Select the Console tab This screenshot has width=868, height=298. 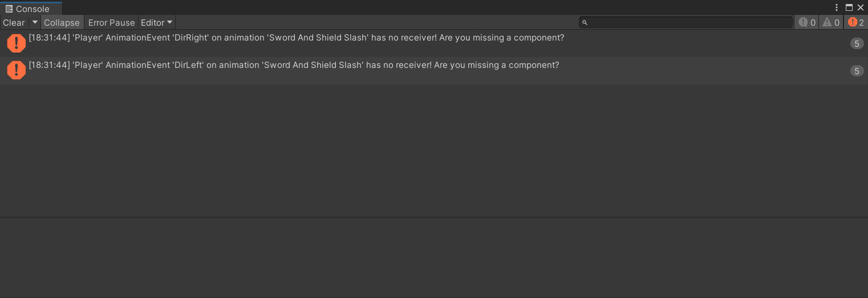(31, 9)
